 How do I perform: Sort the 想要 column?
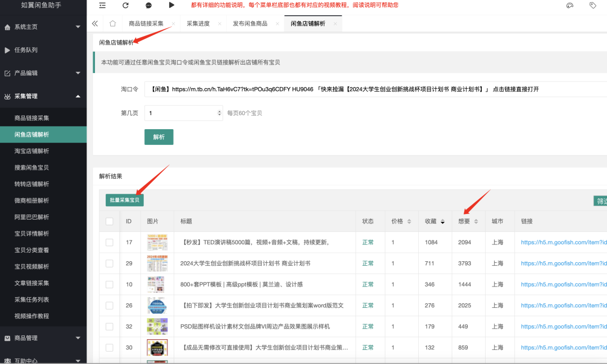tap(475, 221)
